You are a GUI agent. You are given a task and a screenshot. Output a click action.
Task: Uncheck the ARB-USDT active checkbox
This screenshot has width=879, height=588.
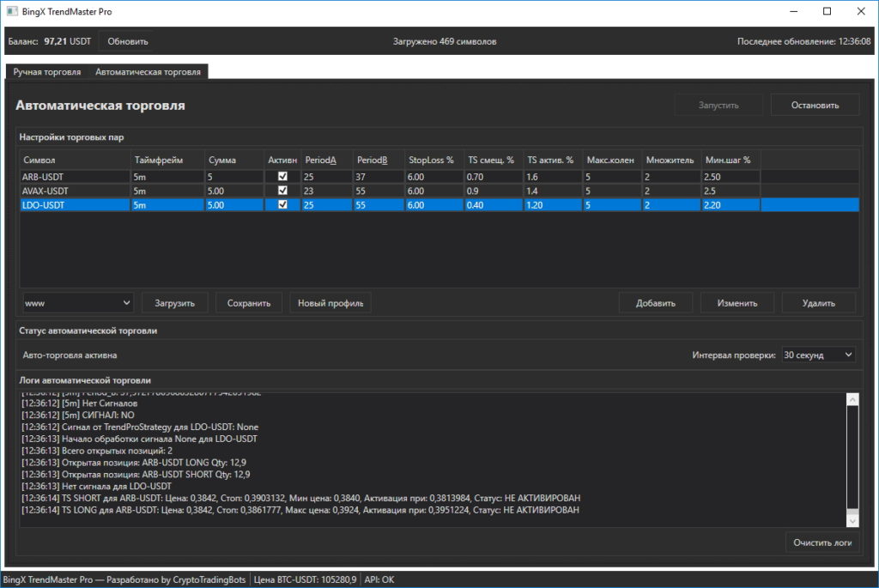pyautogui.click(x=282, y=176)
